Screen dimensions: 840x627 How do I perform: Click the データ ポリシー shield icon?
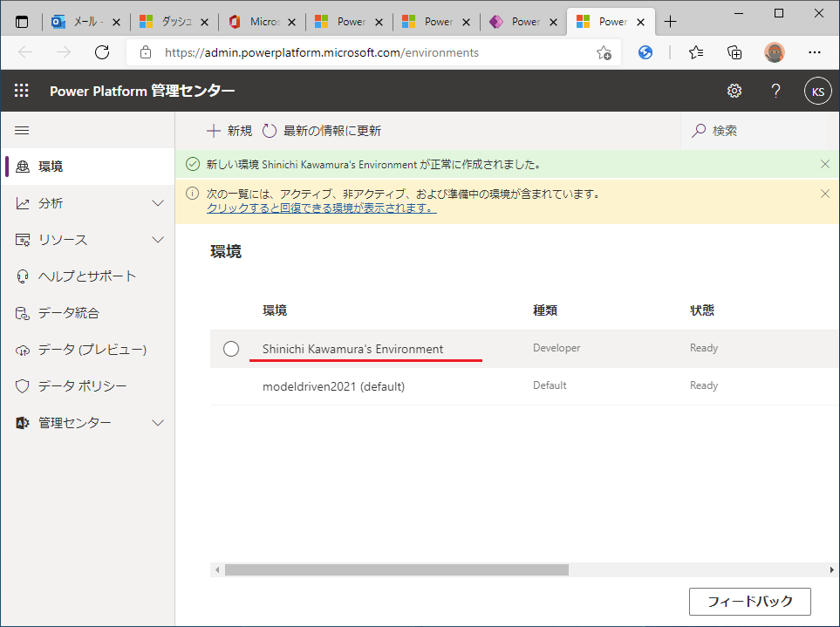click(23, 386)
